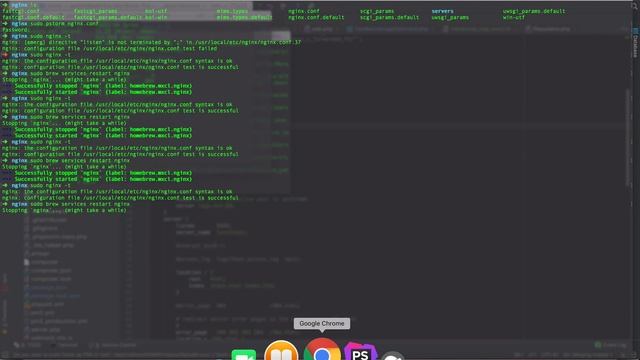Viewport: 640px width, 360px height.
Task: Click the 'configuration file test failed' terminal line
Action: (x=109, y=49)
